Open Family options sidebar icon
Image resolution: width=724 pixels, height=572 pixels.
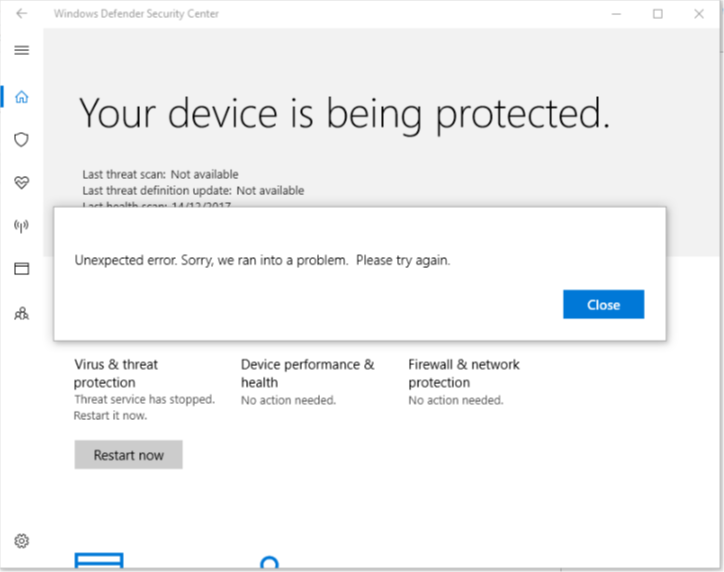pyautogui.click(x=22, y=313)
